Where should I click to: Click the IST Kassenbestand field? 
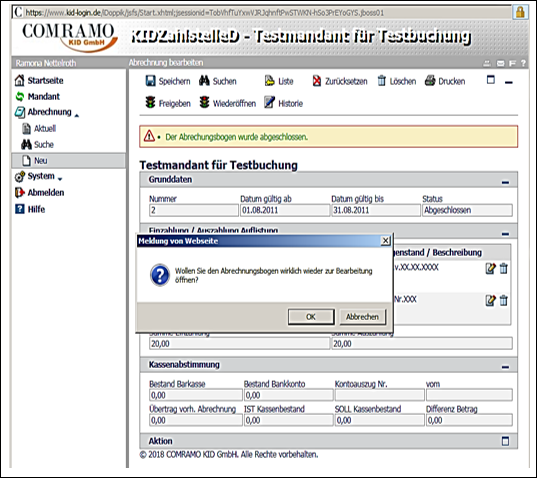click(288, 420)
